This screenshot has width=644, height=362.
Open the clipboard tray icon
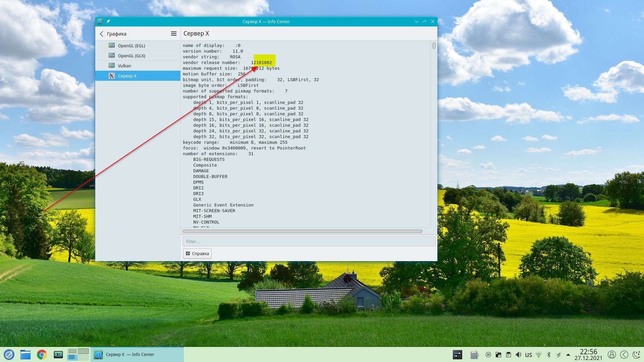coord(508,355)
